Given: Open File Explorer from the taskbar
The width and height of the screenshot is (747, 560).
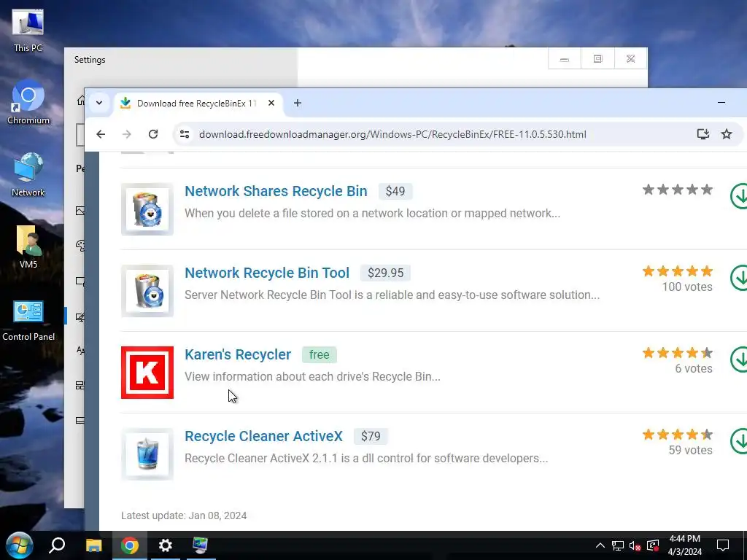Looking at the screenshot, I should pos(93,545).
